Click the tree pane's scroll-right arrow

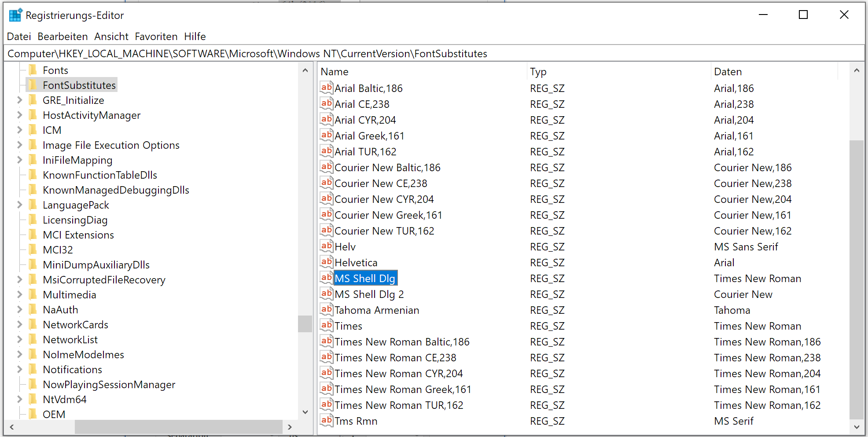coord(289,426)
